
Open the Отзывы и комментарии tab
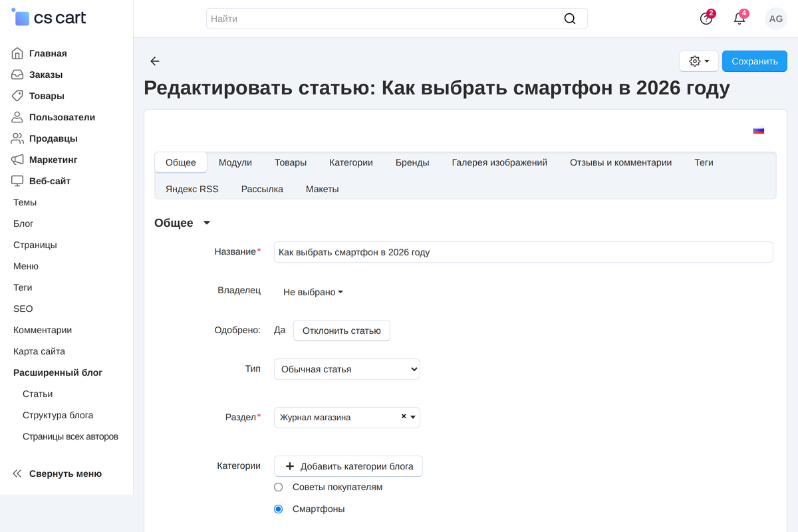pyautogui.click(x=621, y=162)
